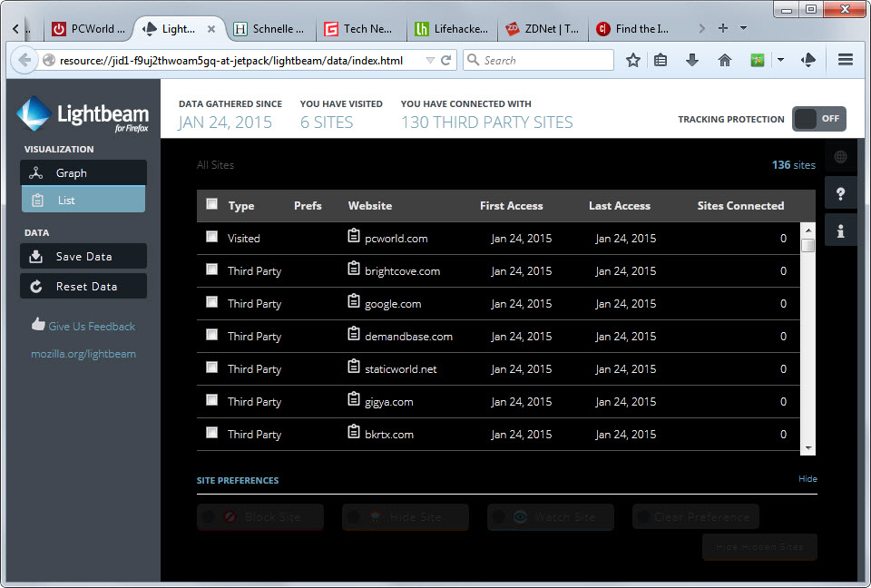Sort the table by Sites Connected column

740,206
